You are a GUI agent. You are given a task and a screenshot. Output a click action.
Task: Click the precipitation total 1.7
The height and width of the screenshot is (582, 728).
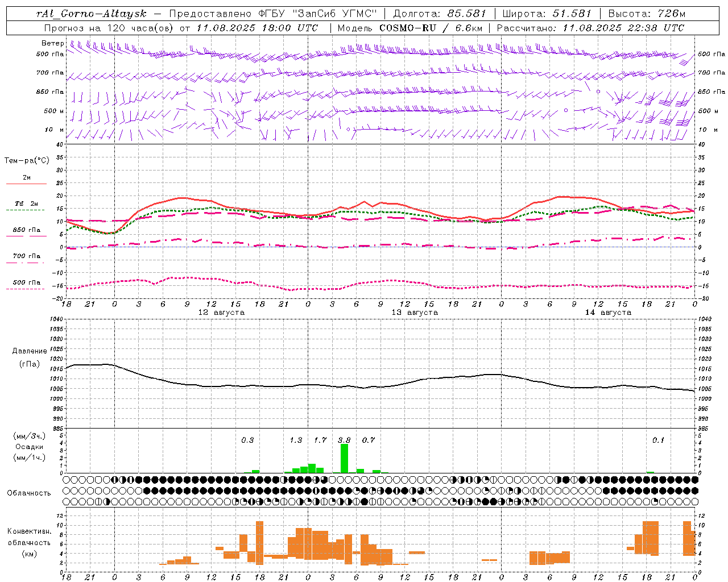click(320, 440)
